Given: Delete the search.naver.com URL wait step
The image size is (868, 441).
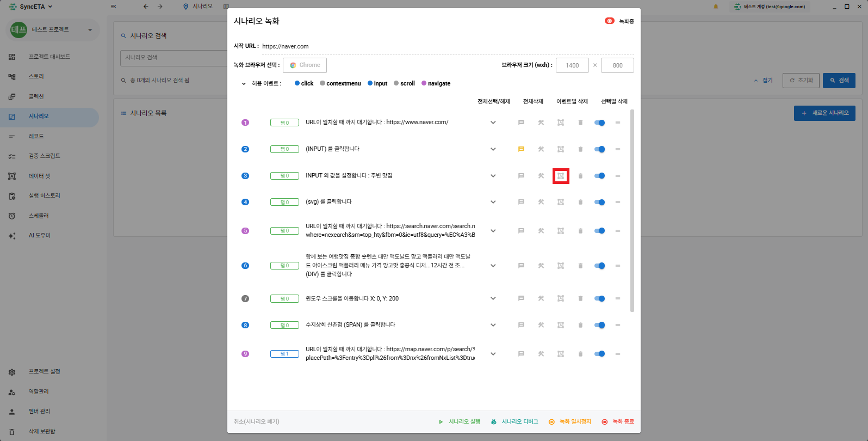Looking at the screenshot, I should point(580,231).
